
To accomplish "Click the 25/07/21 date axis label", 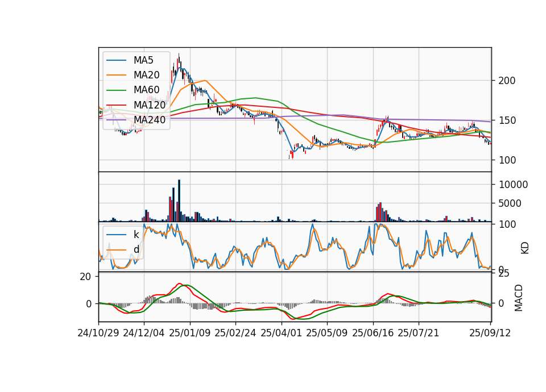I will click(x=419, y=333).
